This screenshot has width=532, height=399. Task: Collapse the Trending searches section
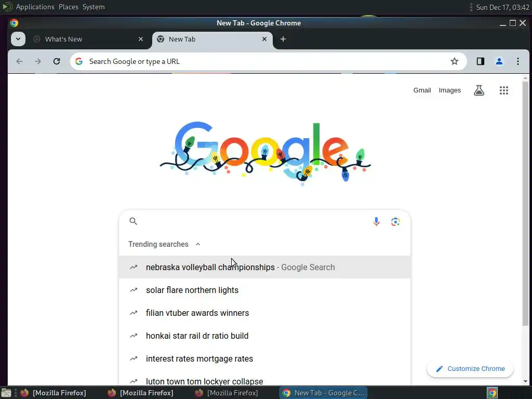click(198, 244)
